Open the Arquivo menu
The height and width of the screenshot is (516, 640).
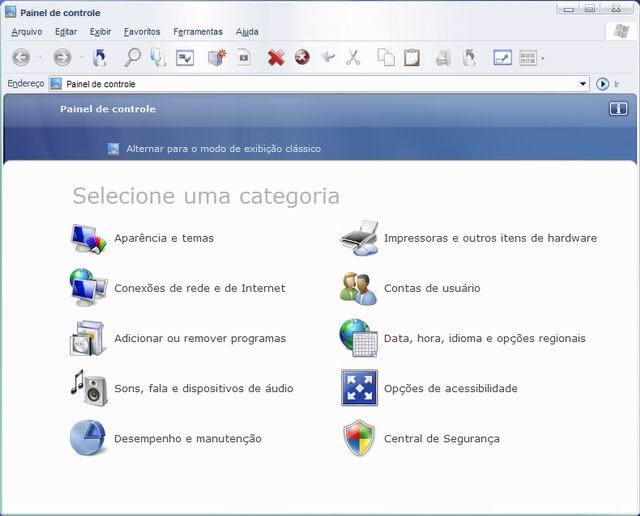tap(27, 32)
